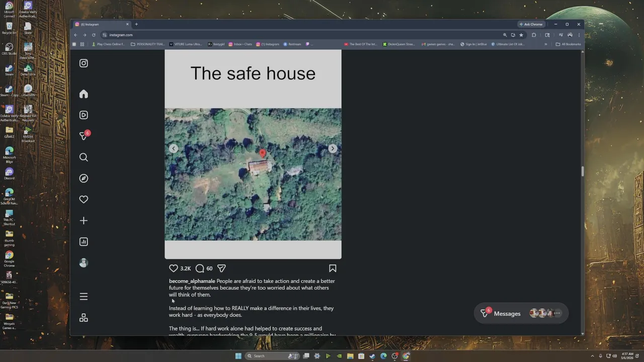Viewport: 644px width, 362px height.
Task: Click the 3.2K likes count
Action: [x=185, y=268]
